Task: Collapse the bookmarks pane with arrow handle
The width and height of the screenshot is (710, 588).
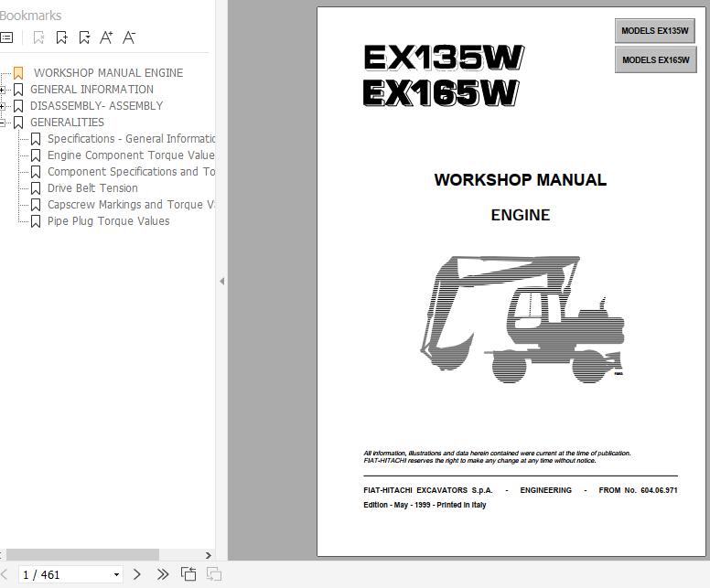Action: point(221,281)
